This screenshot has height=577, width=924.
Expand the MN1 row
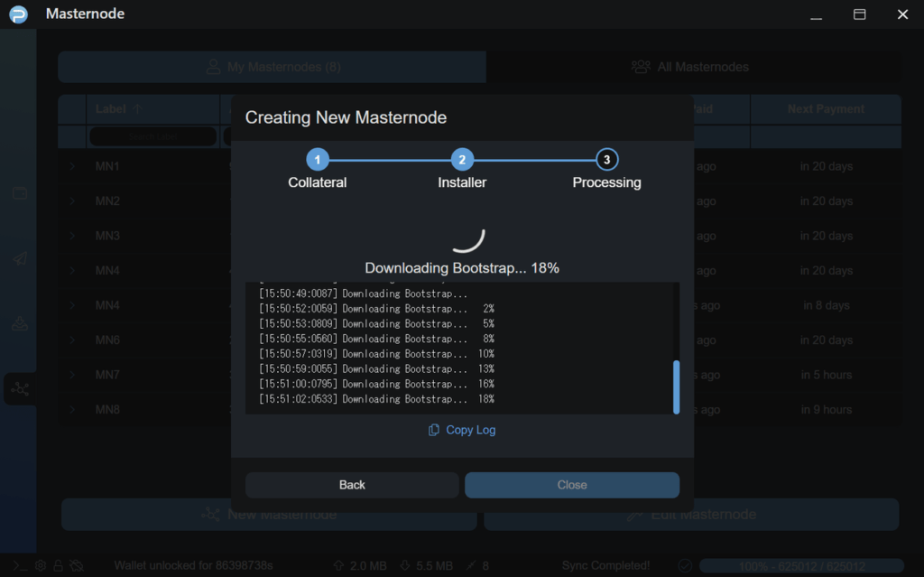click(72, 167)
